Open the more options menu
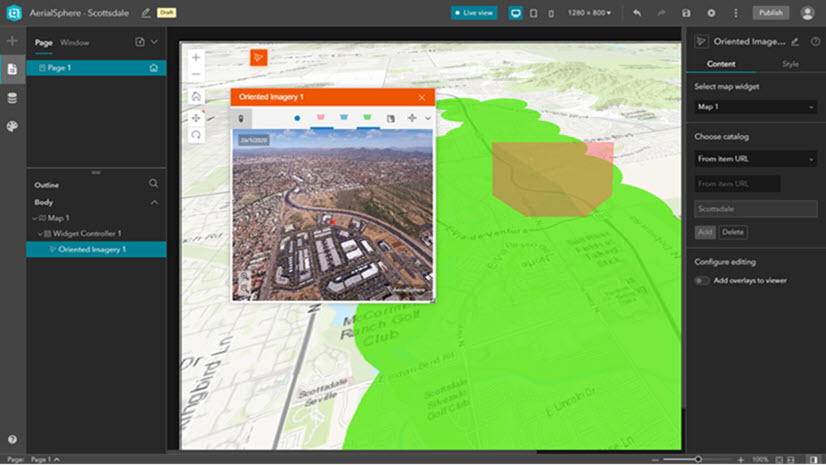 coord(736,13)
